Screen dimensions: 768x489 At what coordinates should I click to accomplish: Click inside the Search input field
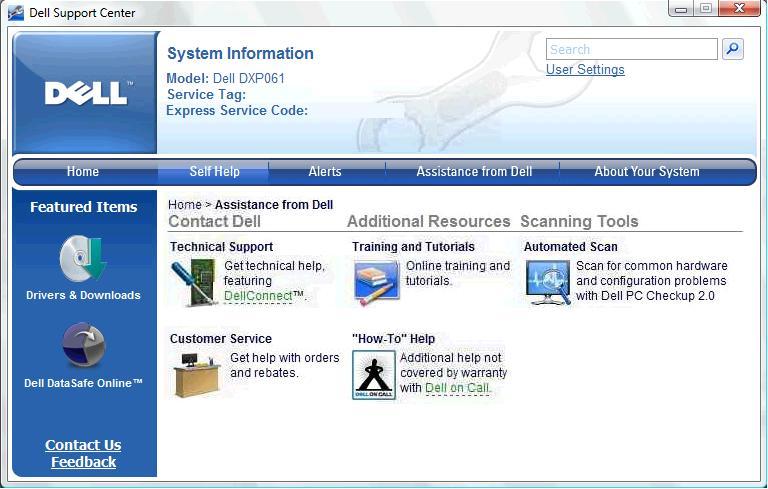[x=631, y=49]
